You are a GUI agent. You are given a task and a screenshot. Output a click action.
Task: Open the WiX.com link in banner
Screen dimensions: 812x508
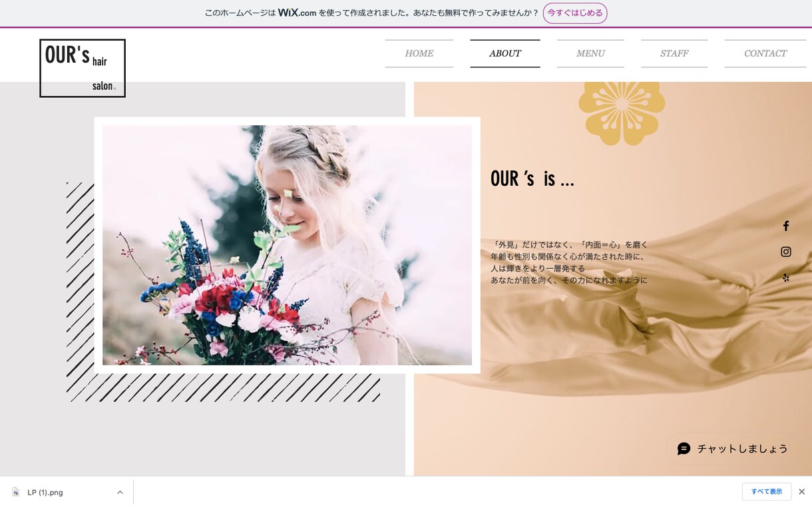pos(297,13)
